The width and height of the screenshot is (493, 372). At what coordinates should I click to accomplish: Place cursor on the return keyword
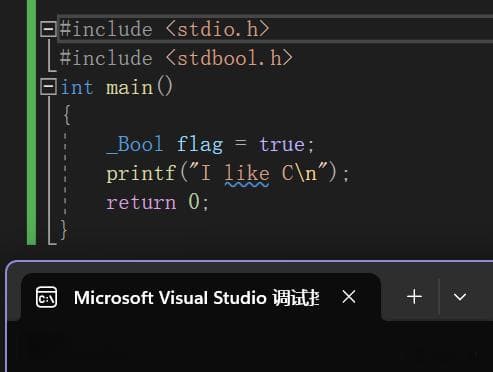(x=141, y=203)
